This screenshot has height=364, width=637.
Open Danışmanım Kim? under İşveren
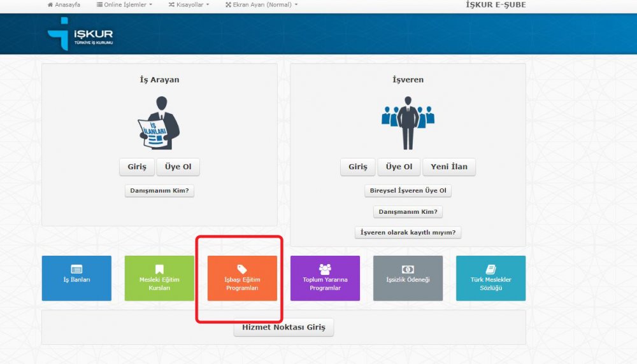pos(408,212)
